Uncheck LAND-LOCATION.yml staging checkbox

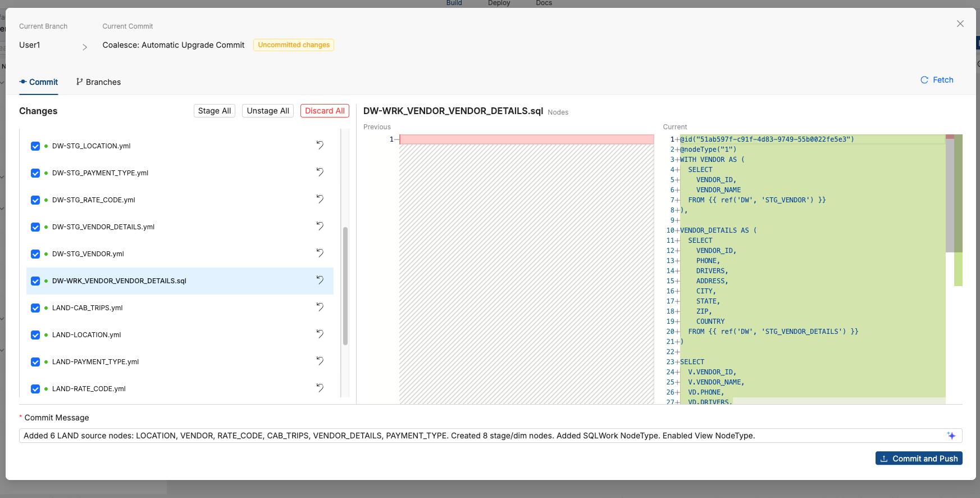[x=35, y=335]
